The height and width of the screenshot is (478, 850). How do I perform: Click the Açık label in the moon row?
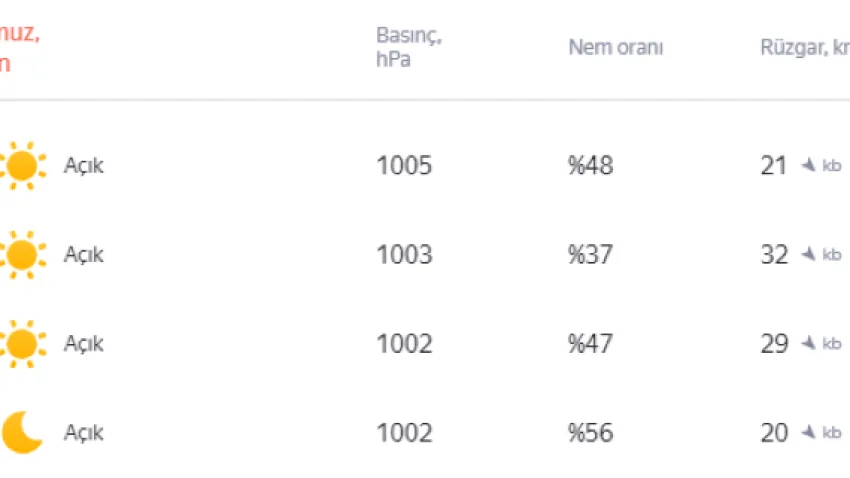coord(83,433)
